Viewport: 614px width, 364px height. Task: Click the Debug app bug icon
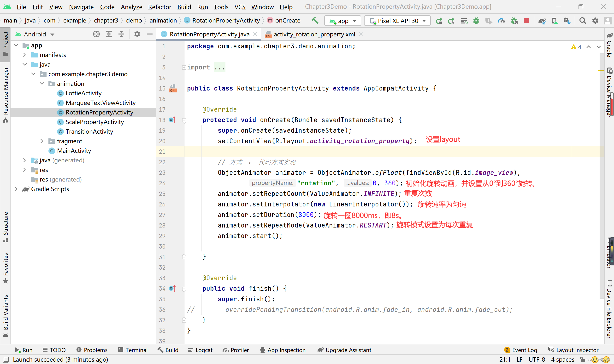pyautogui.click(x=476, y=21)
